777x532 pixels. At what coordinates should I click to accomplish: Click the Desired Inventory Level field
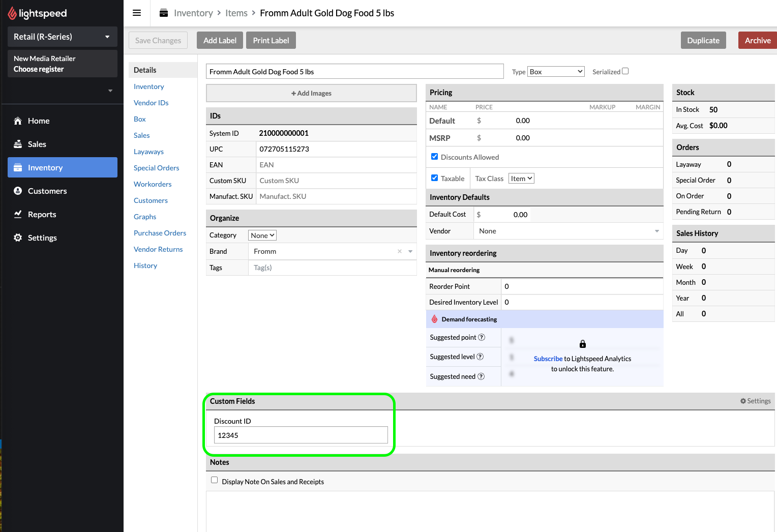[582, 302]
